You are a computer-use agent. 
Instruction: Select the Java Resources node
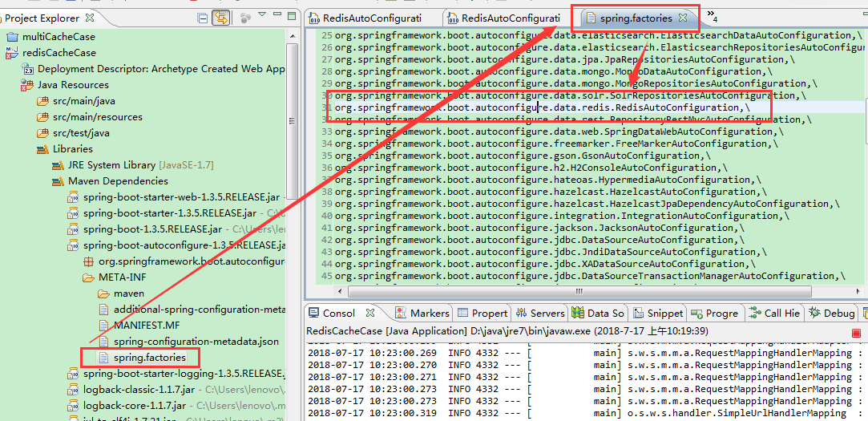pyautogui.click(x=73, y=85)
